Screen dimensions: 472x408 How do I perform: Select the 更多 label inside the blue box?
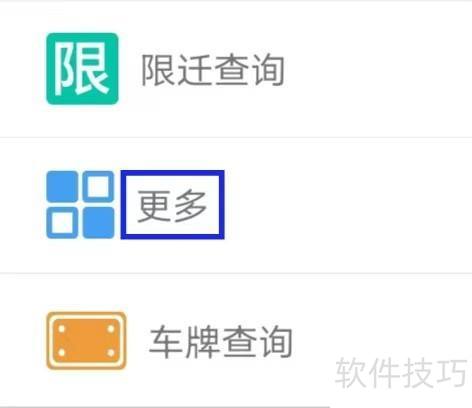[172, 205]
